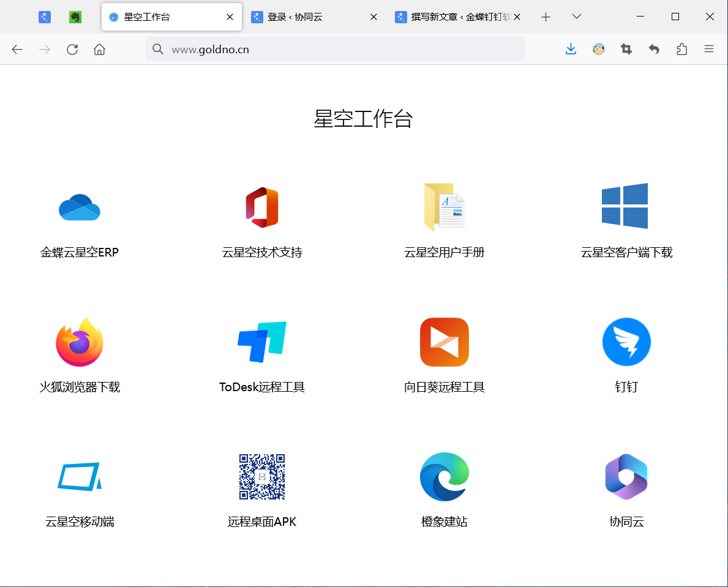
Task: Open the account avatar menu
Action: pos(598,49)
